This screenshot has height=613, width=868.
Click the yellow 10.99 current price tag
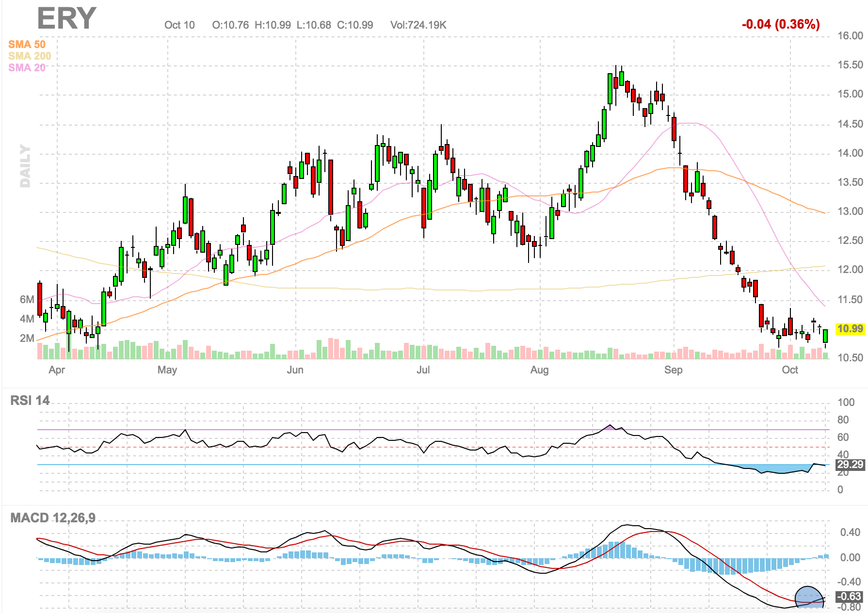point(850,329)
